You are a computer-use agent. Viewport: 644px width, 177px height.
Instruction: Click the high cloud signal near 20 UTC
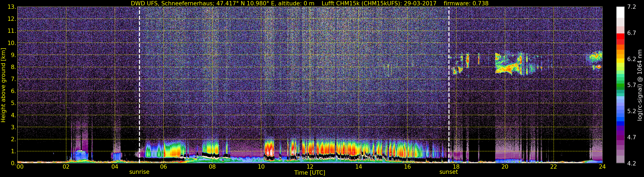pos(509,64)
